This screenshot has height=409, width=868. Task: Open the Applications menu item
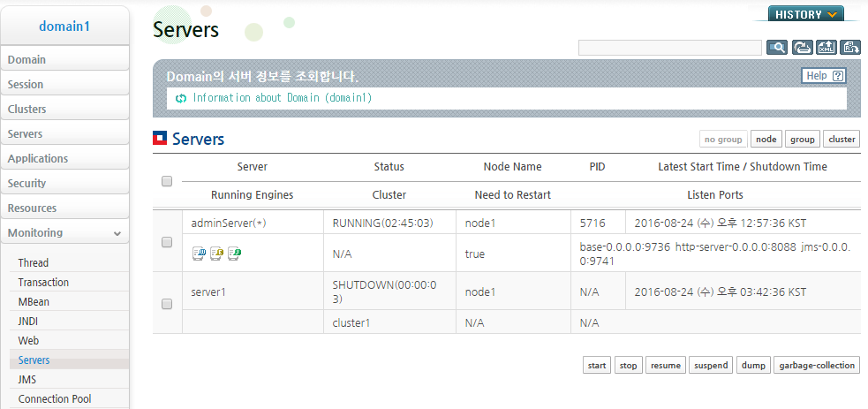[x=64, y=158]
